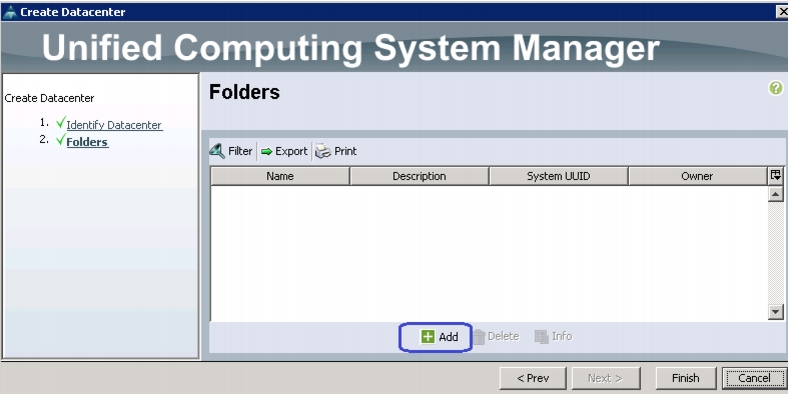
Task: Click the Finish button
Action: (x=686, y=378)
